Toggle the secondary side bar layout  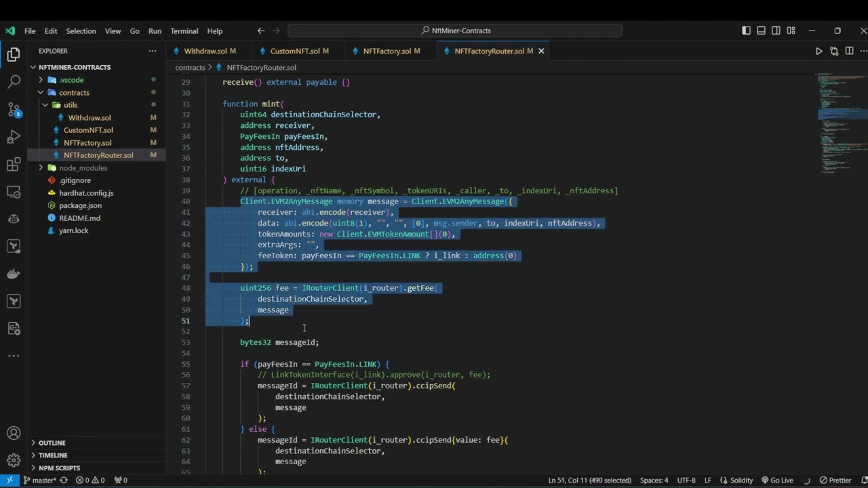(x=776, y=30)
